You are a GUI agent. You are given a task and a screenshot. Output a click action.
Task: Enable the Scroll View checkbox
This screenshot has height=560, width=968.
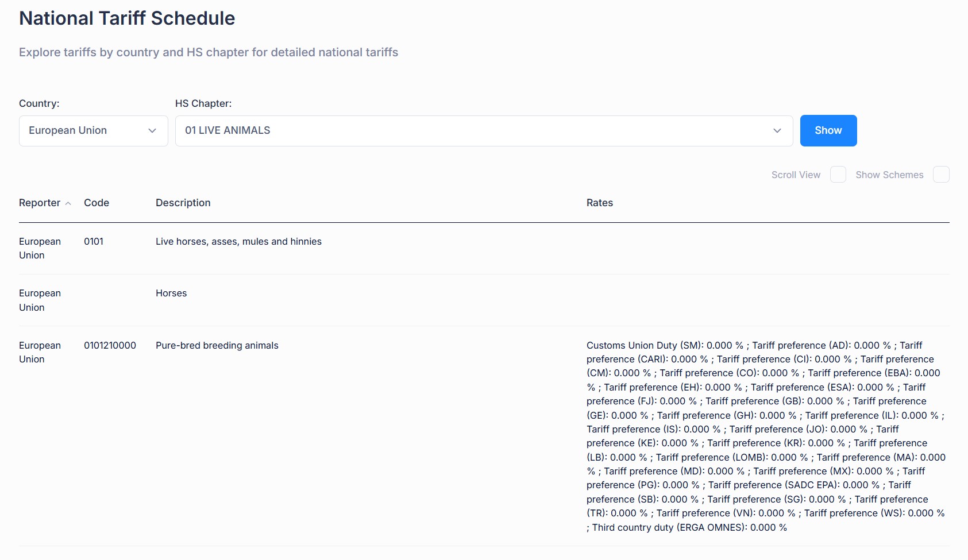tap(838, 175)
